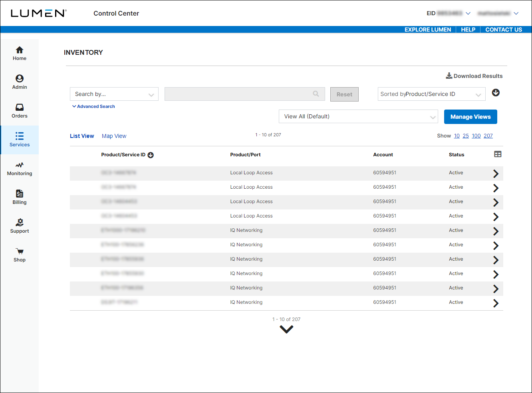This screenshot has height=393, width=532.
Task: Open the Search by dropdown
Action: tap(114, 94)
